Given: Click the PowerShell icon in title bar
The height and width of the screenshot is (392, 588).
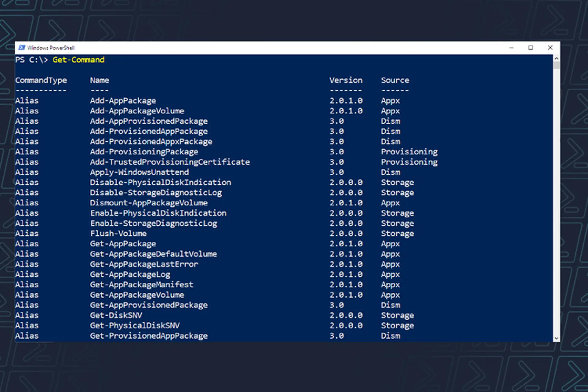Looking at the screenshot, I should [x=22, y=48].
